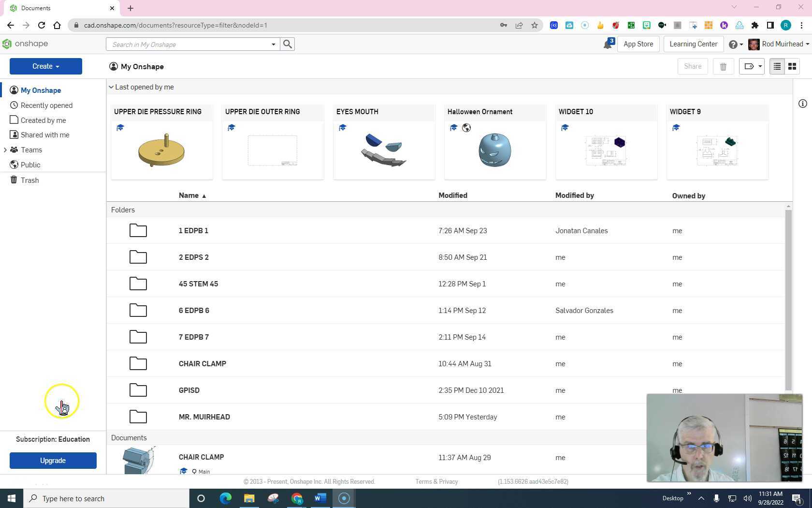This screenshot has height=508, width=812.
Task: Open Word from the Windows taskbar
Action: pyautogui.click(x=320, y=498)
